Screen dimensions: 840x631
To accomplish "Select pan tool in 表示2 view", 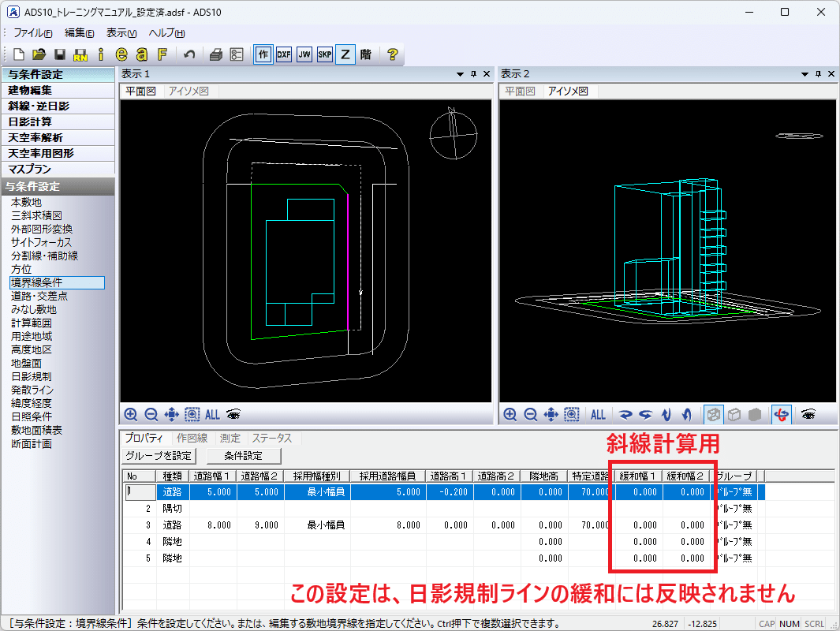I will tap(551, 414).
